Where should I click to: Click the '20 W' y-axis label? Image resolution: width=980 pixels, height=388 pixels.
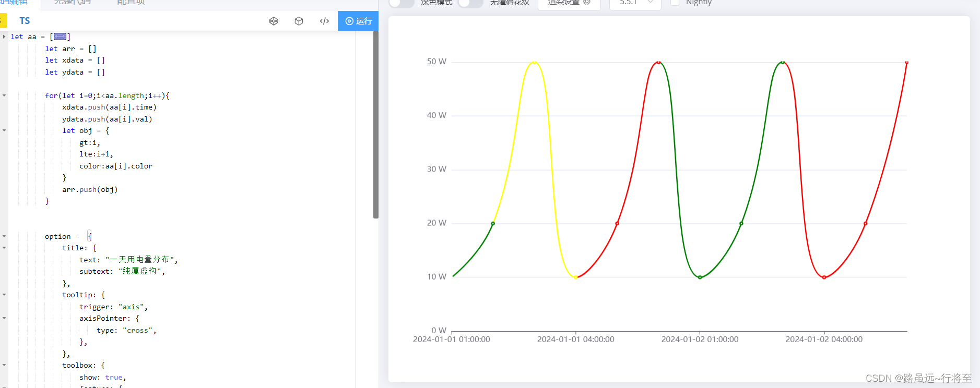click(436, 223)
